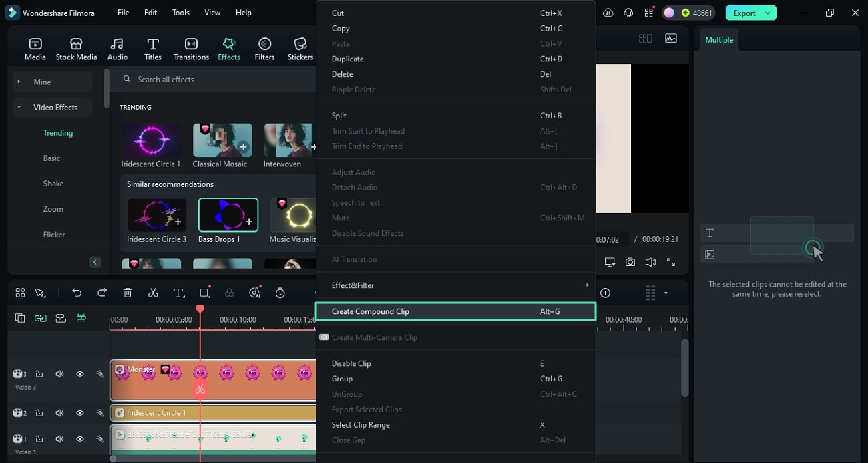
Task: Click the fullscreen preview icon
Action: coord(671,262)
